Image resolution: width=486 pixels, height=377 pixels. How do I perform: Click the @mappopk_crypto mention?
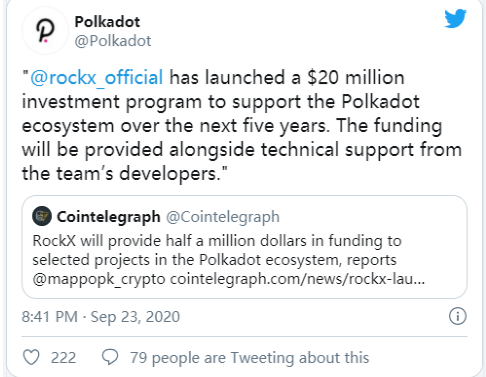tap(99, 279)
